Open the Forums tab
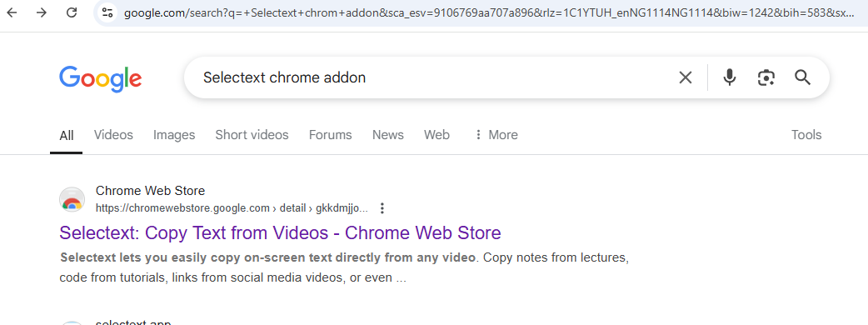Image resolution: width=868 pixels, height=325 pixels. pyautogui.click(x=331, y=135)
